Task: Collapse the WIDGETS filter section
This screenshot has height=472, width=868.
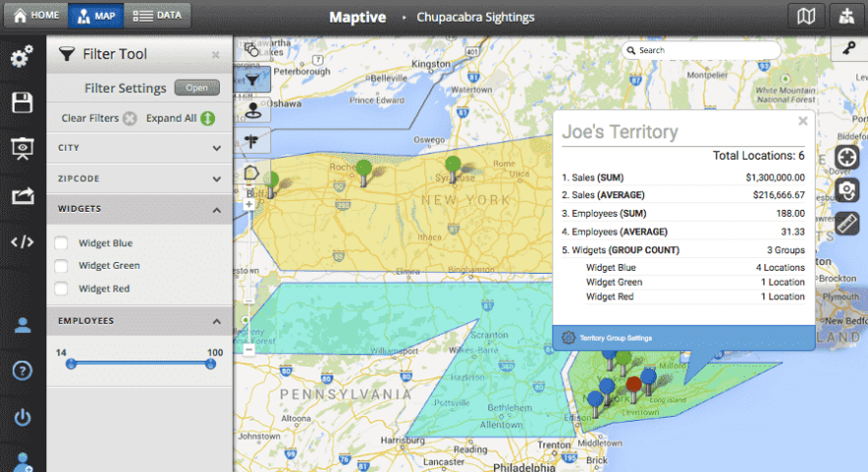Action: tap(139, 209)
